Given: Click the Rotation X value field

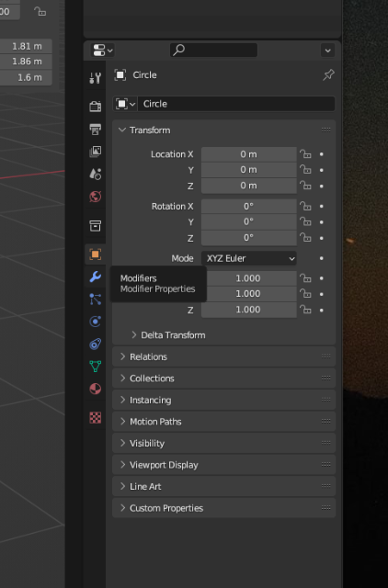Looking at the screenshot, I should pos(249,206).
